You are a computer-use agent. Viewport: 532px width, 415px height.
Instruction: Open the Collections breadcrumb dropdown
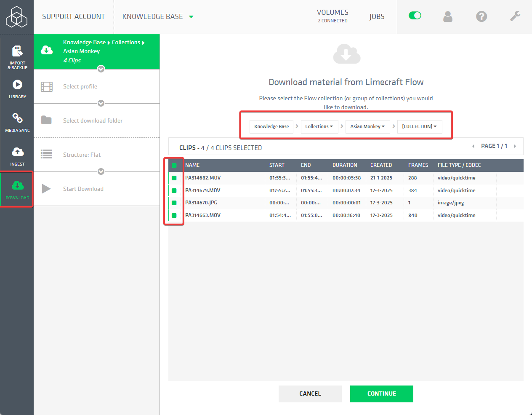pyautogui.click(x=319, y=126)
